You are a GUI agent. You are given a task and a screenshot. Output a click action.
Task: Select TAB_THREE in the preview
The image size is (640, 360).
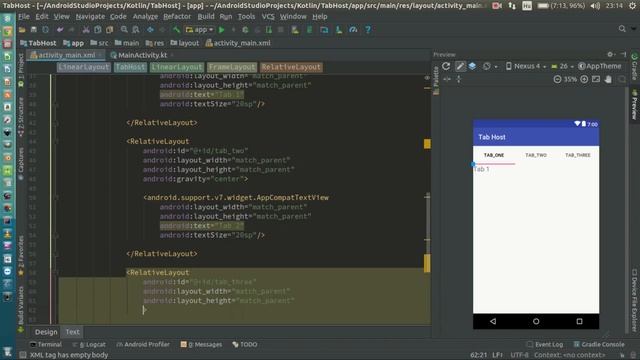click(578, 155)
